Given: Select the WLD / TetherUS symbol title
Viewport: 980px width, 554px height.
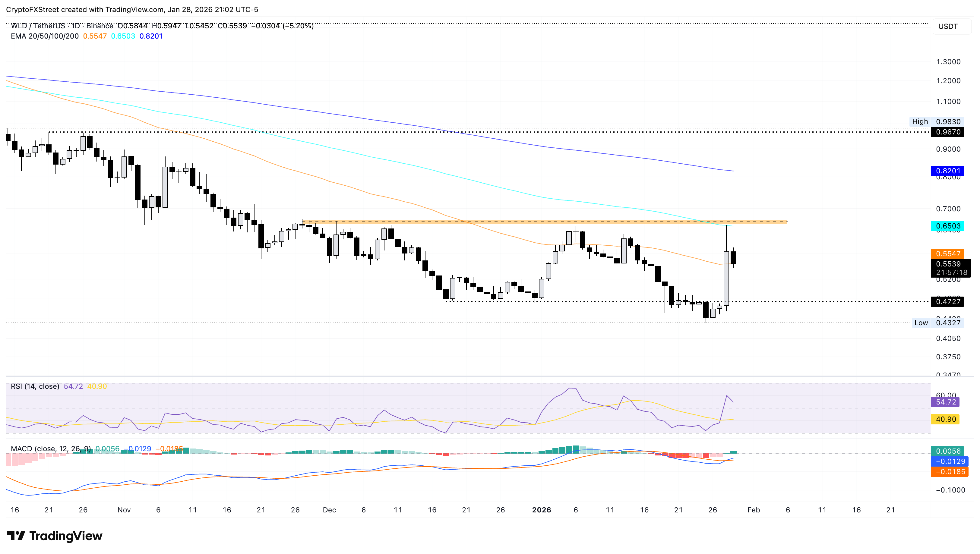Looking at the screenshot, I should [x=38, y=26].
